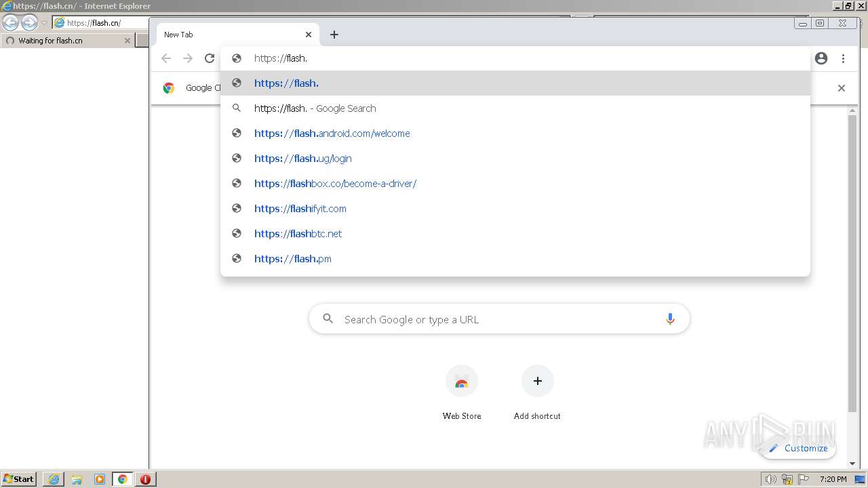Go forward in Chrome
Screen dimensions: 868x488
(188, 58)
